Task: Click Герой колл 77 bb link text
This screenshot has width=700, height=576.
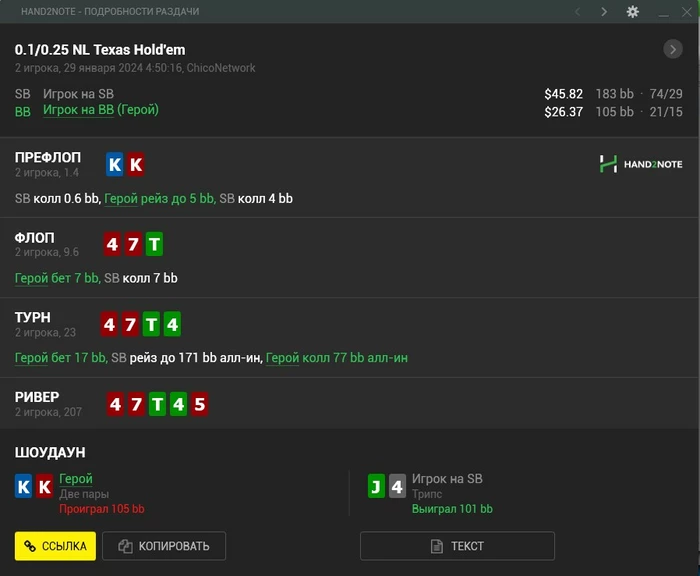Action: [337, 358]
